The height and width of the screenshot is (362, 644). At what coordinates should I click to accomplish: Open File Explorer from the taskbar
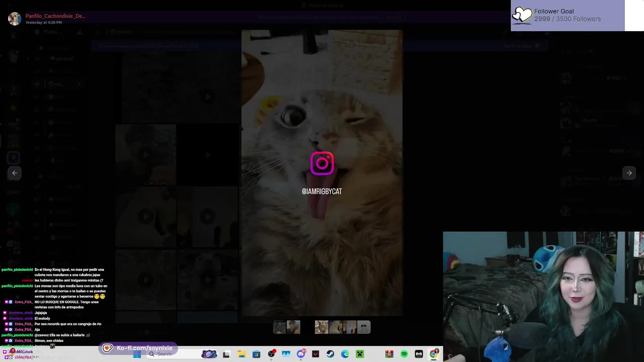242,354
